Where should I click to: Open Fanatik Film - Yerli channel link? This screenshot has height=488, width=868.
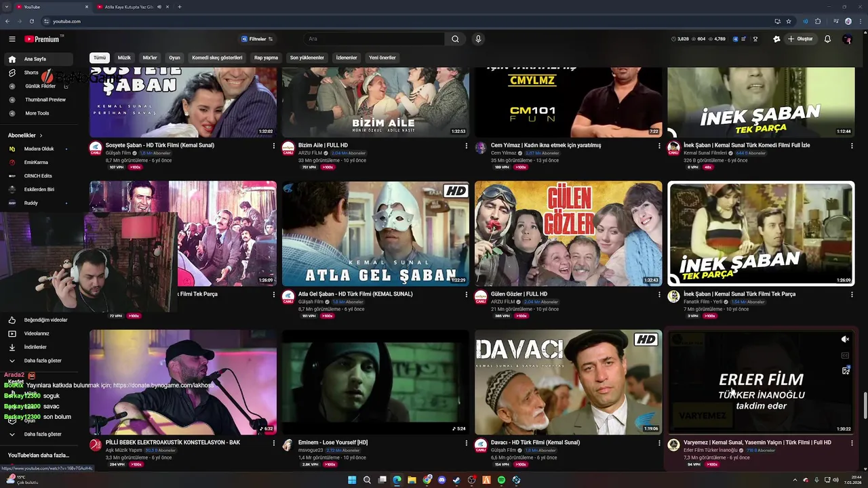point(705,302)
